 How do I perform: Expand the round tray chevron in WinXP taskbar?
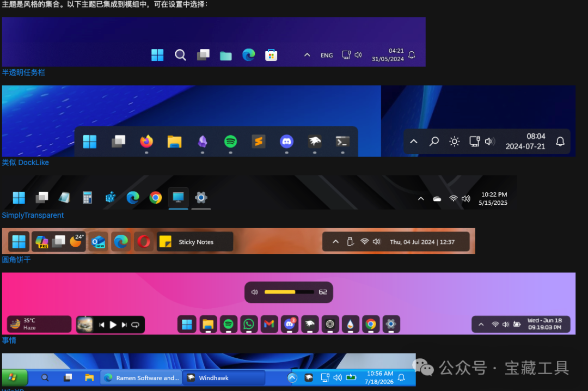coord(292,378)
